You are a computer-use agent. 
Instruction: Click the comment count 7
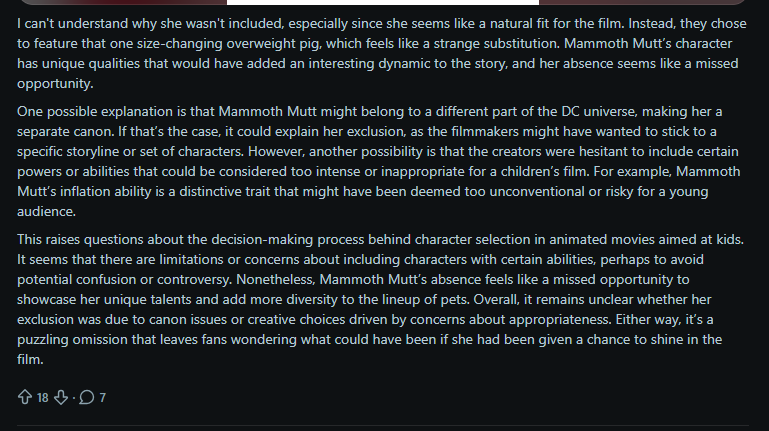(x=102, y=397)
